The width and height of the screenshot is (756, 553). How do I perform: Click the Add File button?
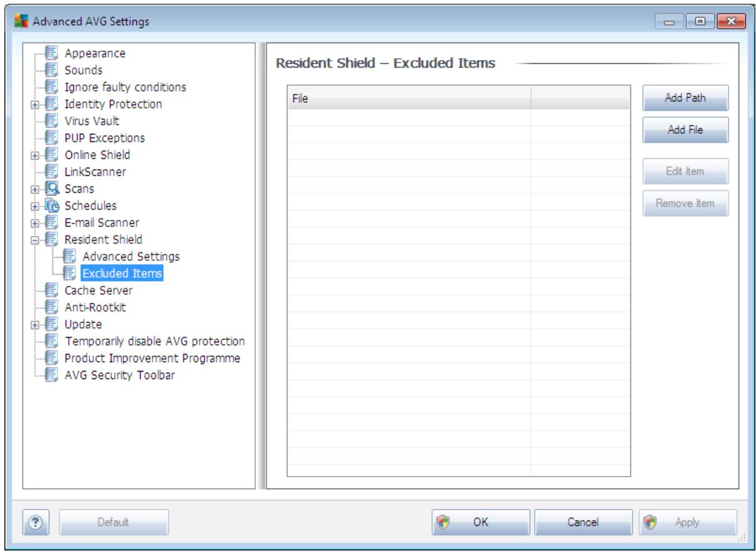point(686,130)
